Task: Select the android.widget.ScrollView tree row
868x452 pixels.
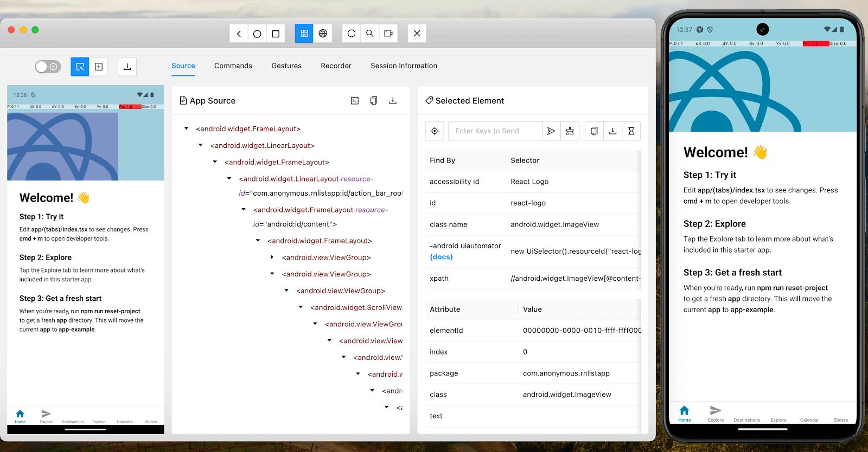Action: (356, 307)
